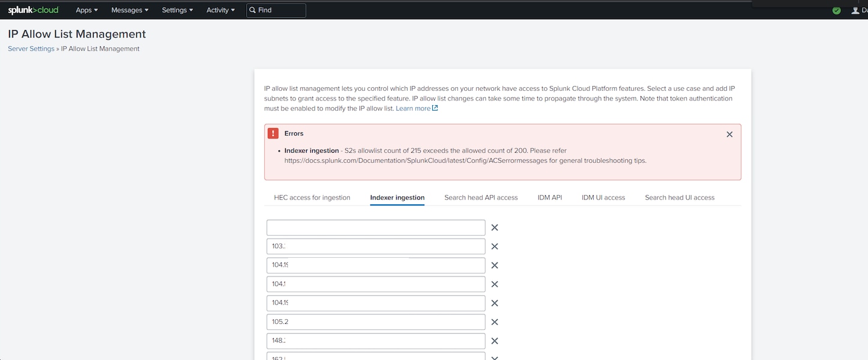Click the magnifier icon in Find box
Image resolution: width=868 pixels, height=360 pixels.
(x=253, y=10)
